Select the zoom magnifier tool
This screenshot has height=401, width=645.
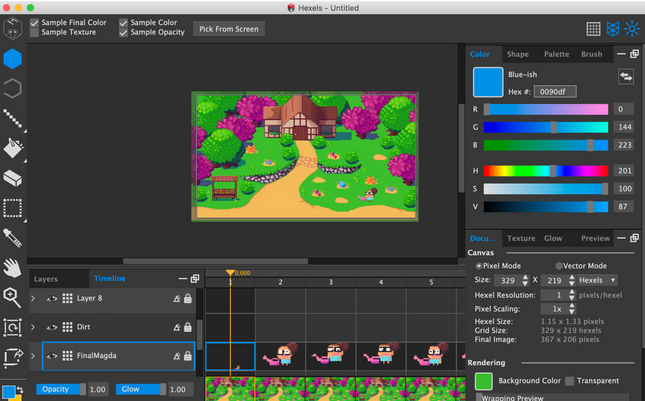(12, 297)
